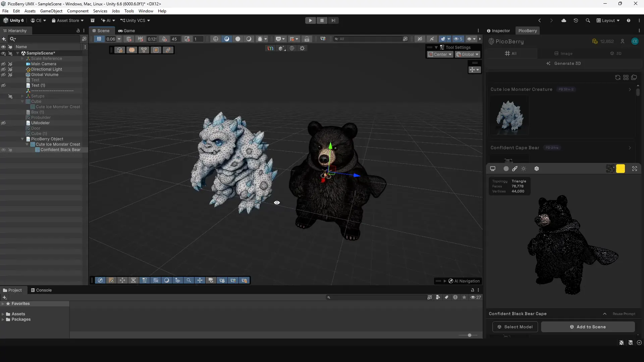Screen dimensions: 644x362
Task: Click the rotation snap value field 45
Action: pyautogui.click(x=175, y=39)
